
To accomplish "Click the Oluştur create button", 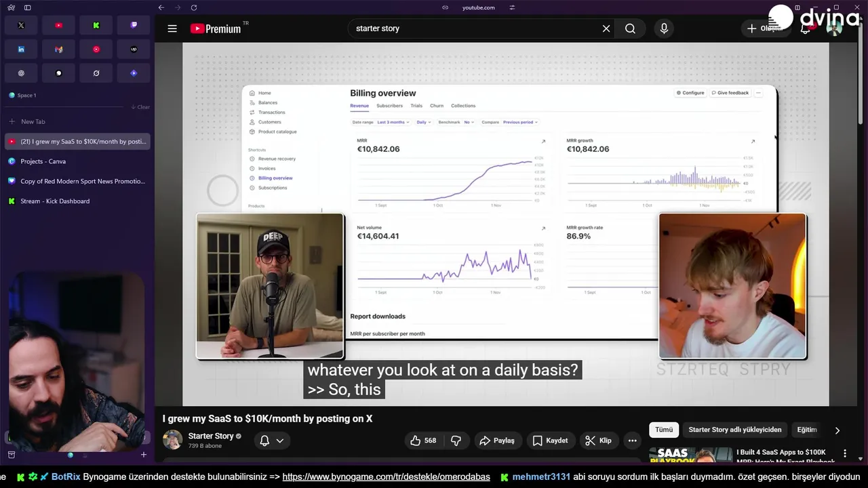I will coord(765,28).
